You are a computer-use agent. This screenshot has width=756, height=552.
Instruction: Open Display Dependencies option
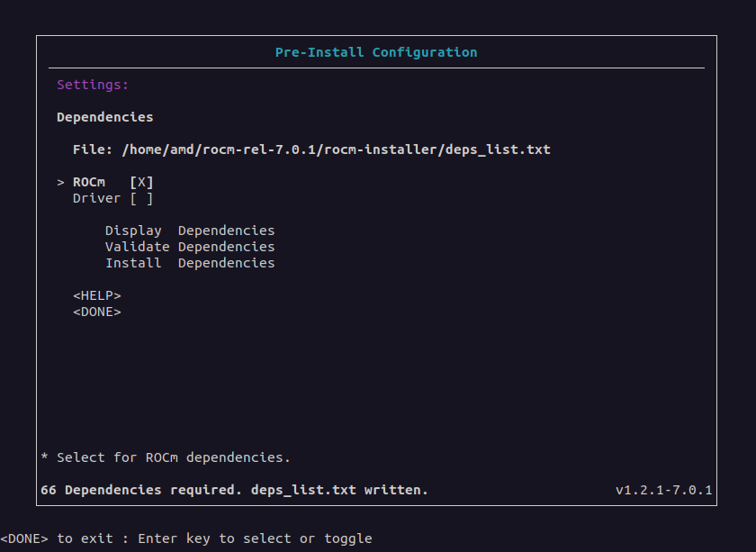point(190,231)
